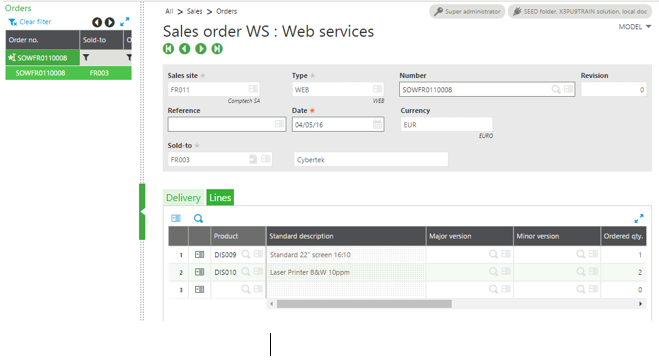659x364 pixels.
Task: Click lookup magnifier next to DIS010
Action: [246, 272]
